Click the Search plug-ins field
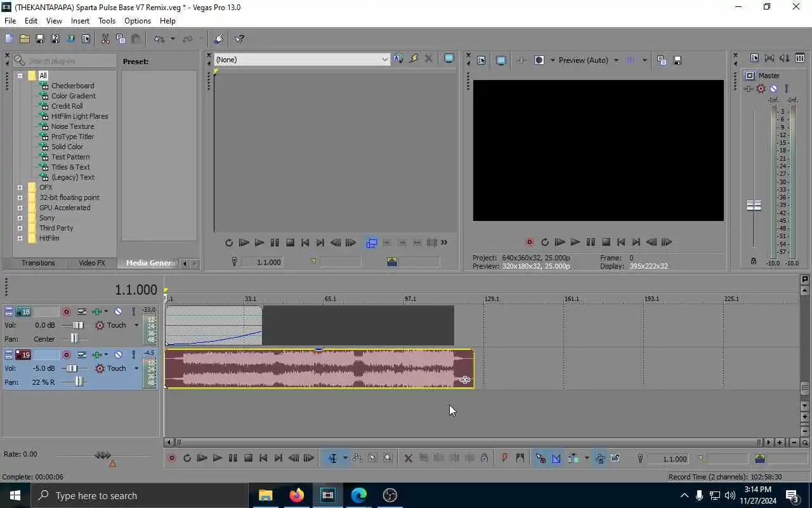Viewport: 812px width, 508px height. pos(65,61)
